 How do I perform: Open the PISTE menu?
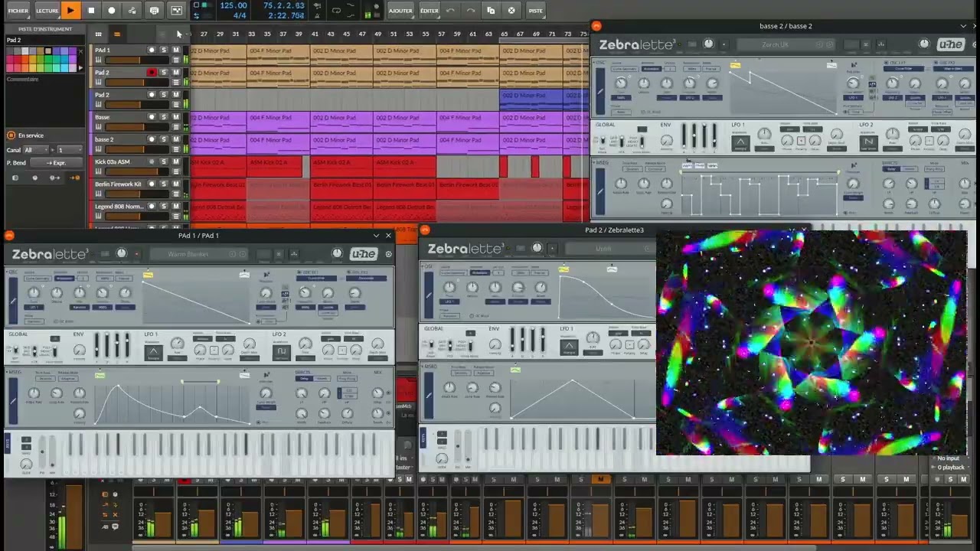[536, 11]
